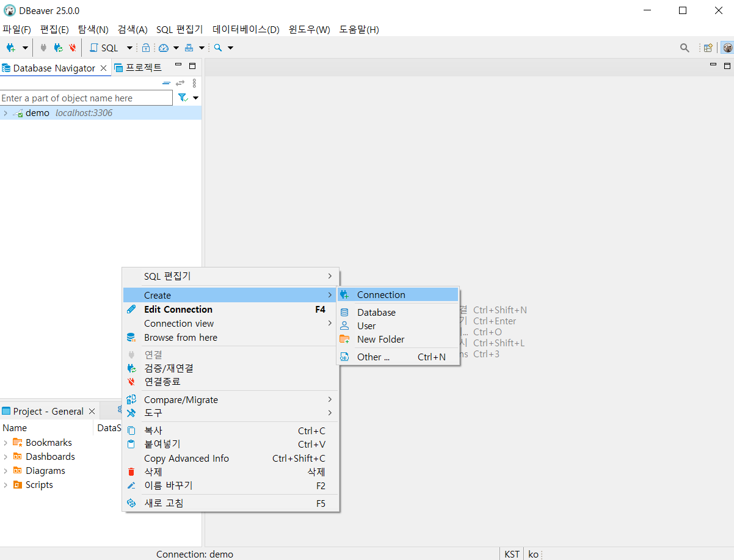Open Compare/Migrate submenu
This screenshot has width=734, height=560.
coord(231,399)
